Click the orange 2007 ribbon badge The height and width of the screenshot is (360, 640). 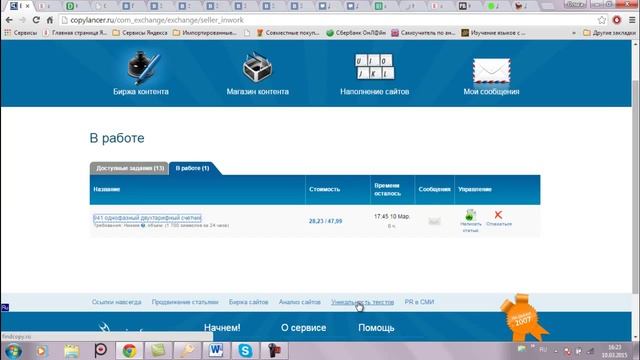point(524,318)
